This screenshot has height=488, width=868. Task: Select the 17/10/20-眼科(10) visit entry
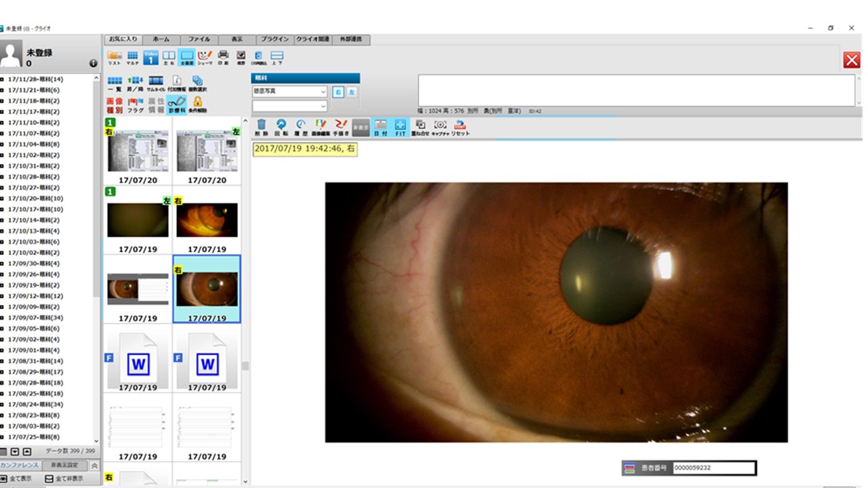point(35,199)
